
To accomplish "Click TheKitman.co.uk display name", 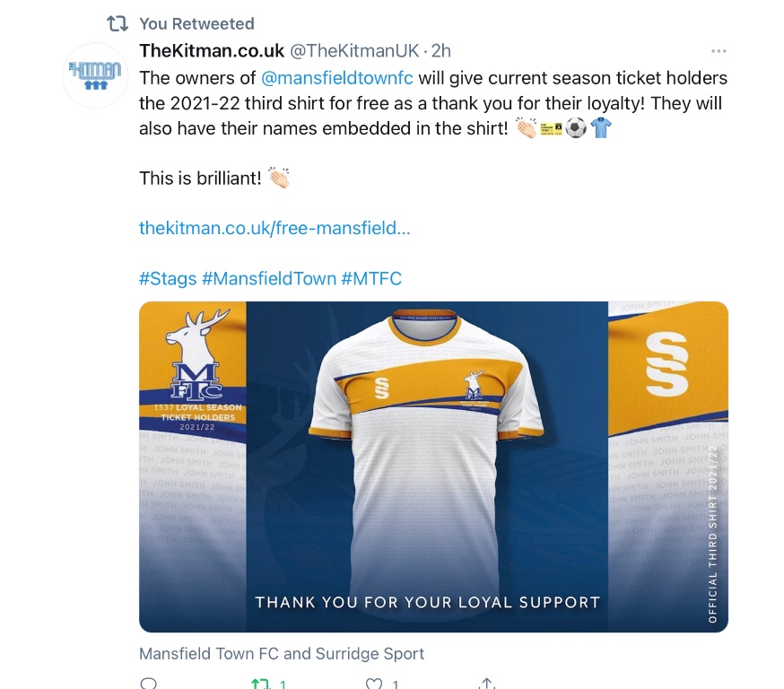I will click(x=212, y=50).
